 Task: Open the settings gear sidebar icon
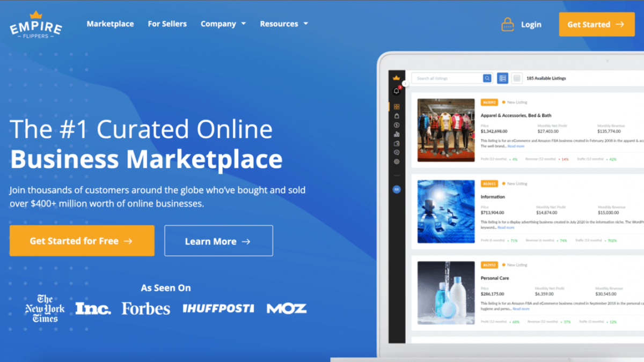pos(397,161)
